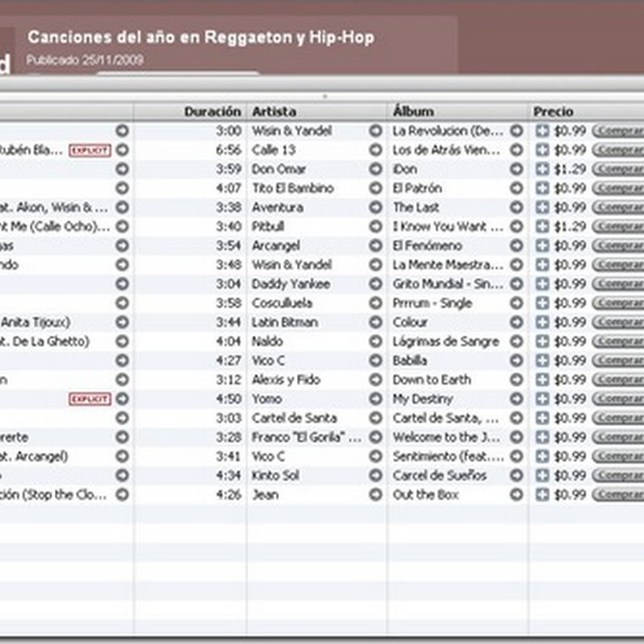Viewport: 644px width, 644px height.
Task: Click plus add icon in Yomo row
Action: [542, 398]
